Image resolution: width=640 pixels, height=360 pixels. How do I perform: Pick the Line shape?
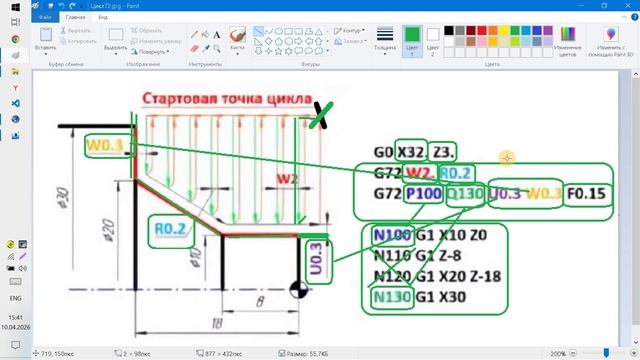pyautogui.click(x=258, y=31)
